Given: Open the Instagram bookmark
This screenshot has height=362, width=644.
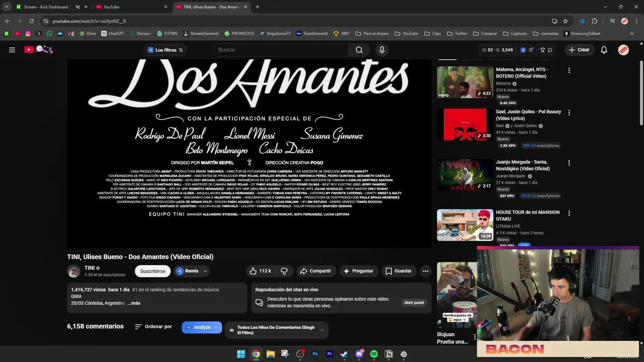Looking at the screenshot, I should [28, 34].
